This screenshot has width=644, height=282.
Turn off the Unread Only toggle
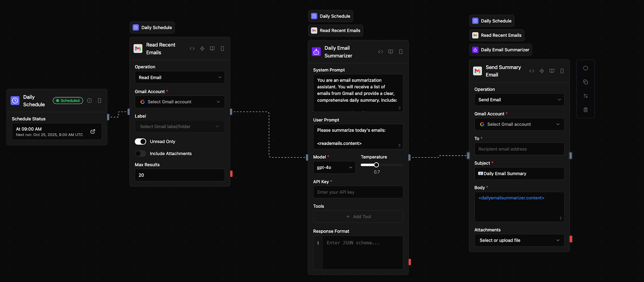pyautogui.click(x=141, y=142)
